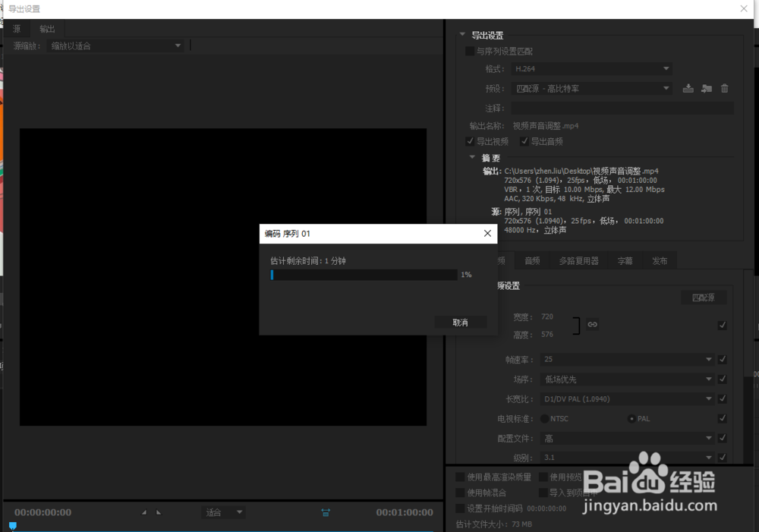Enable use frame blending checkbox
Viewport: 759px width, 532px height.
(x=461, y=493)
